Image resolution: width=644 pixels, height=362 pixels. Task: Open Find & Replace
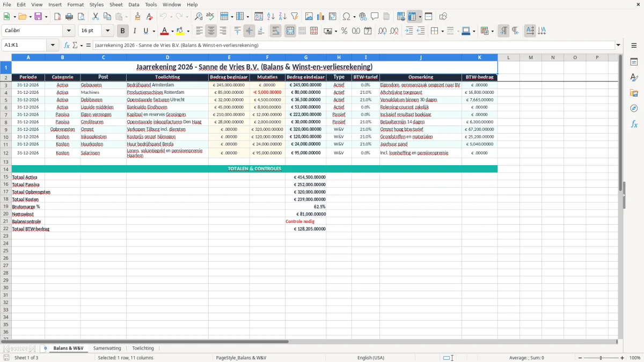[199, 17]
